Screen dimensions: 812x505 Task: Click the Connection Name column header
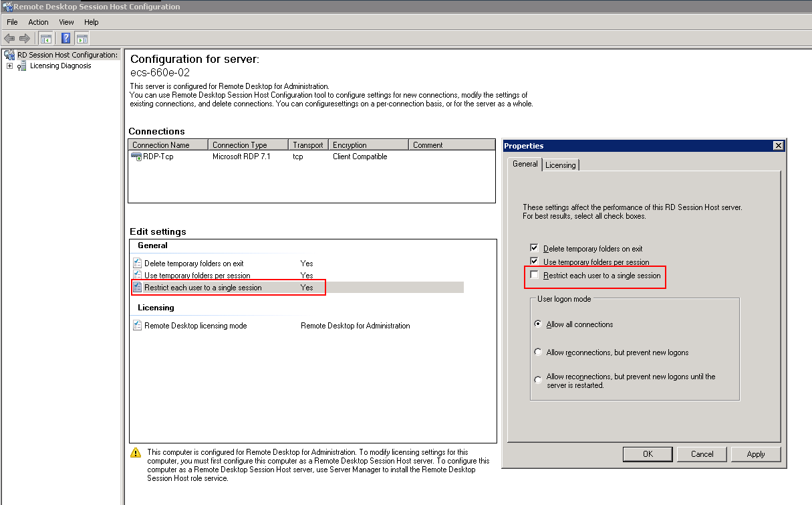click(x=168, y=144)
